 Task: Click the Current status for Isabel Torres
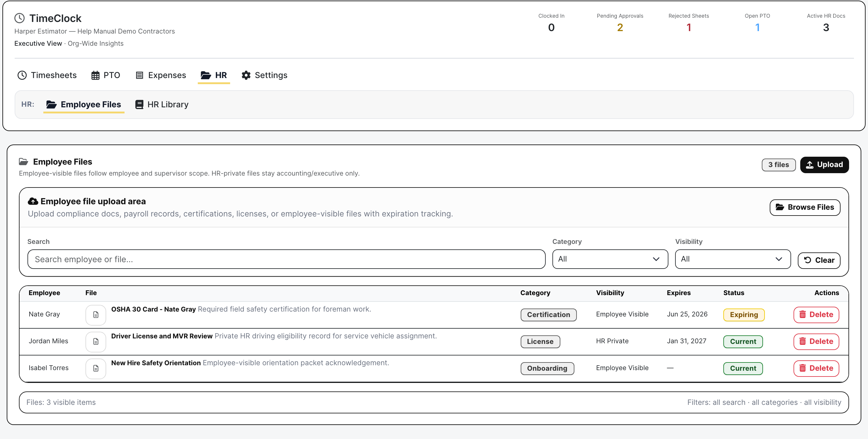coord(743,369)
